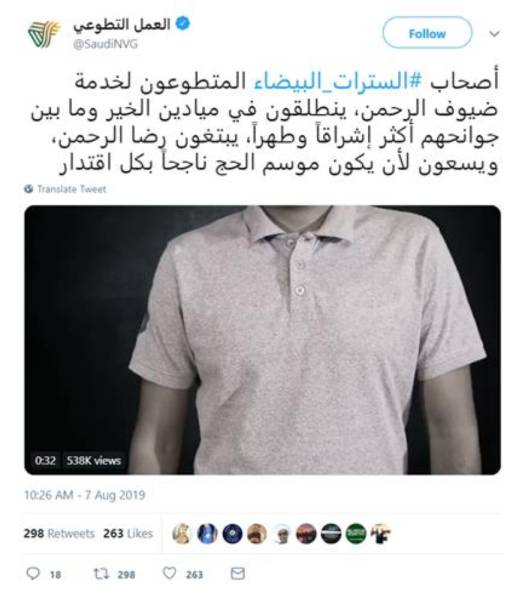Viewport: 525px width, 600px height.
Task: Click the Arabic account display name
Action: point(122,25)
